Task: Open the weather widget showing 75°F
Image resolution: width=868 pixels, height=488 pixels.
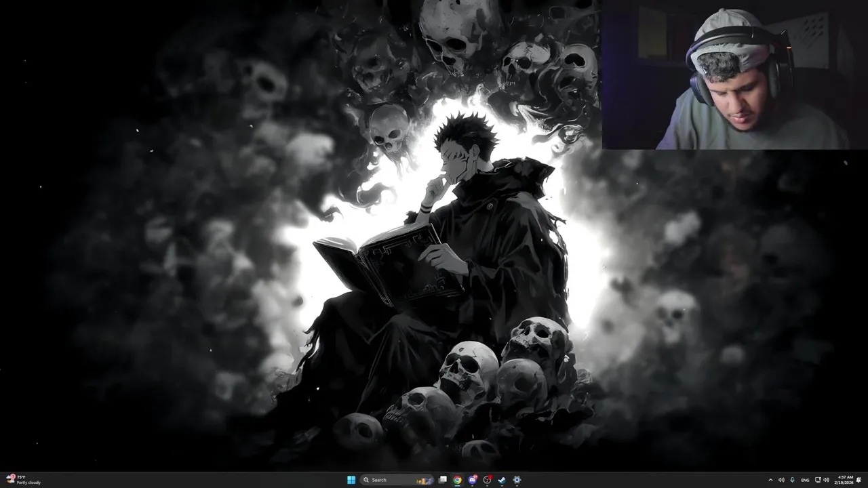Action: 23,480
